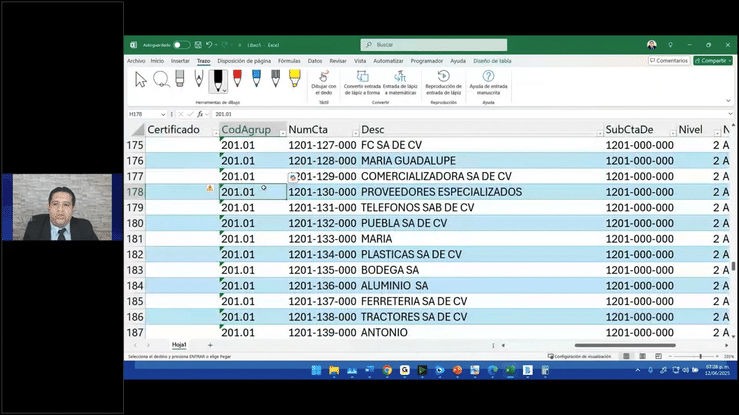This screenshot has width=739, height=415.
Task: Open File Explorer from the taskbar
Action: [x=334, y=370]
